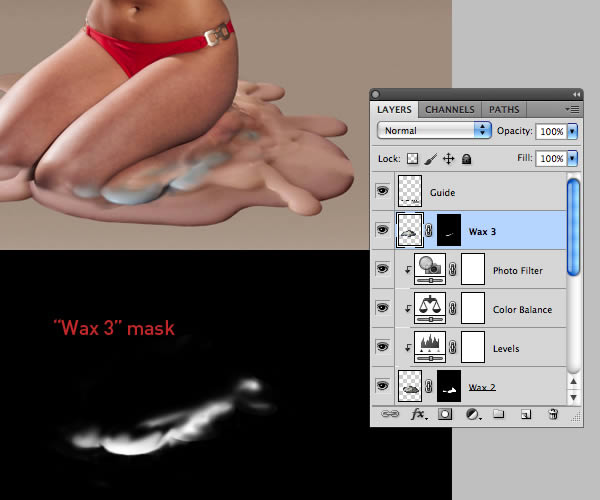
Task: Click the Color Balance clipping arrow
Action: 408,309
